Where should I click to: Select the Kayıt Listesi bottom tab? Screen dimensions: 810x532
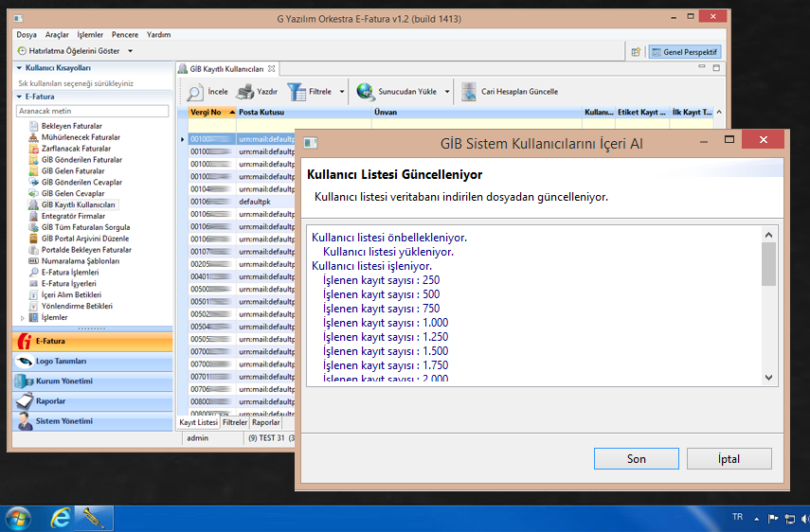(198, 422)
